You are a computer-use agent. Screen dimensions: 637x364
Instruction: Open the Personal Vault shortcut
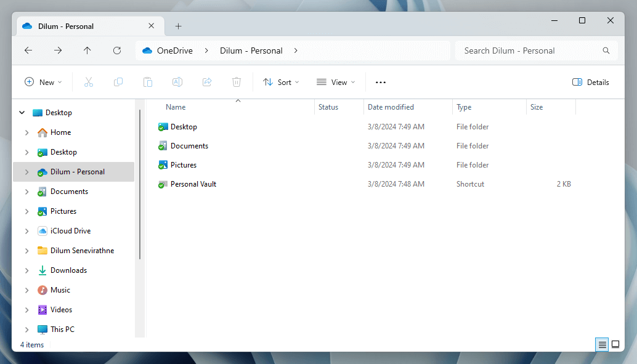193,184
